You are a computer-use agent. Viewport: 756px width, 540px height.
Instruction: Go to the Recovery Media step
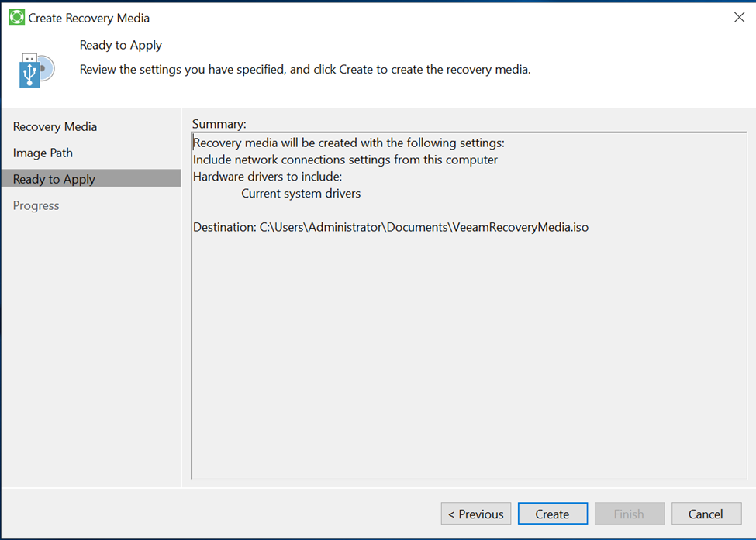(55, 126)
